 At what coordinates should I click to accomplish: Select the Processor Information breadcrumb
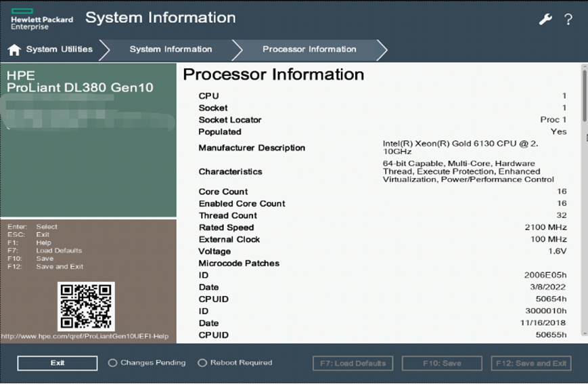click(x=309, y=49)
